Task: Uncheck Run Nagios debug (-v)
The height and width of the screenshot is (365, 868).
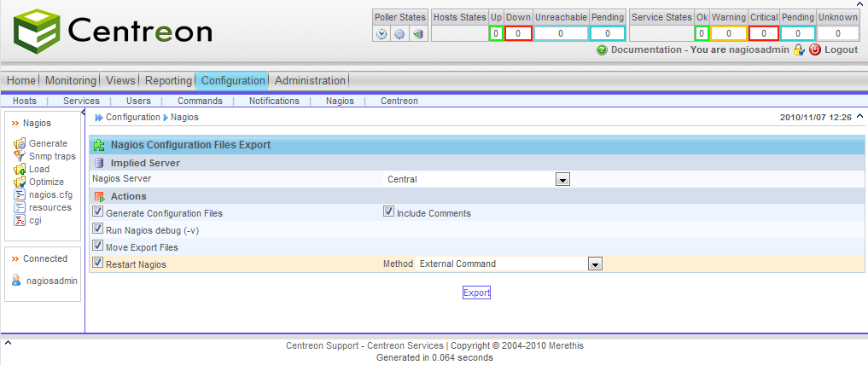Action: pos(97,229)
